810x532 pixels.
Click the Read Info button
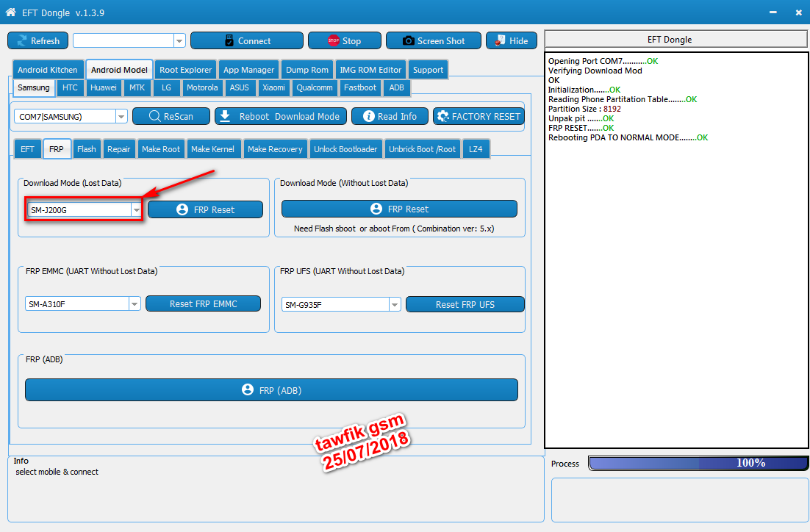pyautogui.click(x=390, y=116)
